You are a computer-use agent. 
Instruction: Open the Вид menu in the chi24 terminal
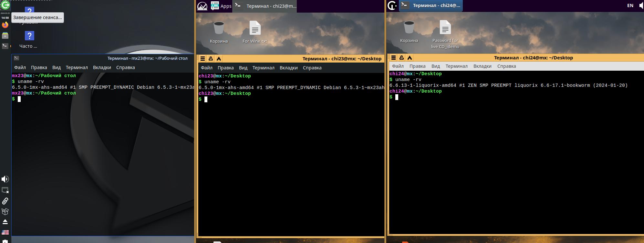click(x=436, y=66)
